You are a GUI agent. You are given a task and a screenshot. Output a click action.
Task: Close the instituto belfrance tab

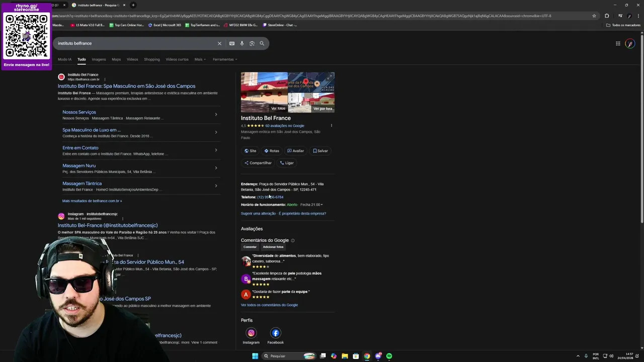(x=124, y=5)
